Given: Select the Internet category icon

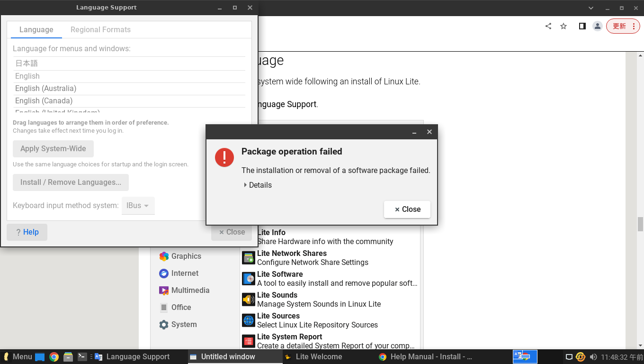Looking at the screenshot, I should pos(164,273).
